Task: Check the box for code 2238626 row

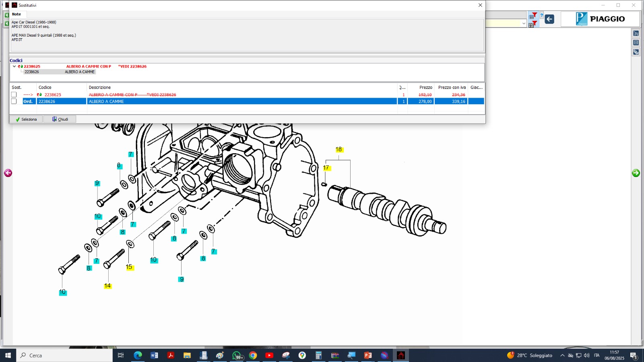Action: point(14,101)
